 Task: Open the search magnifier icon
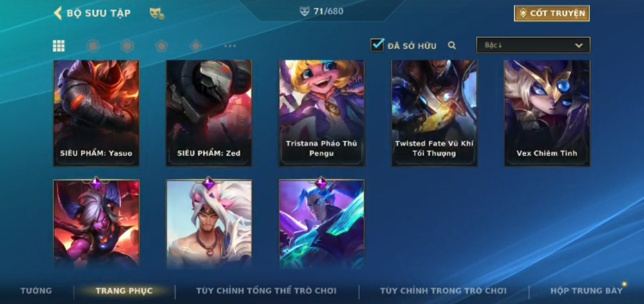point(451,45)
